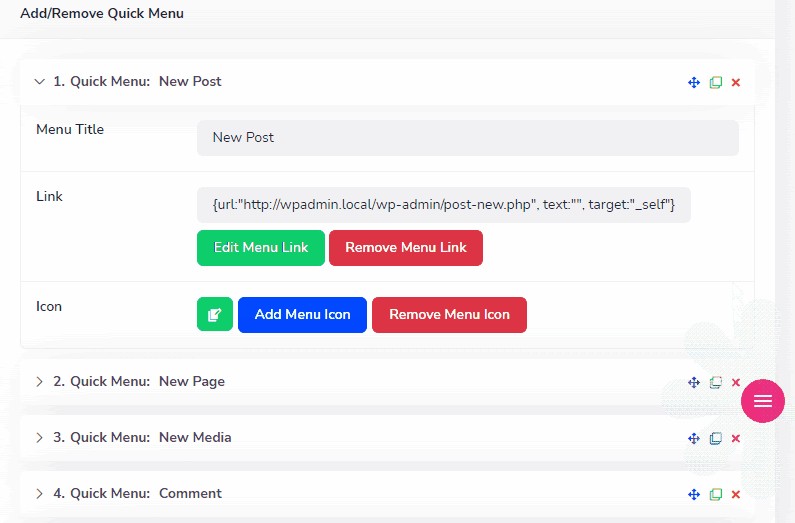This screenshot has width=795, height=523.
Task: Collapse the New Post quick menu section
Action: (40, 82)
